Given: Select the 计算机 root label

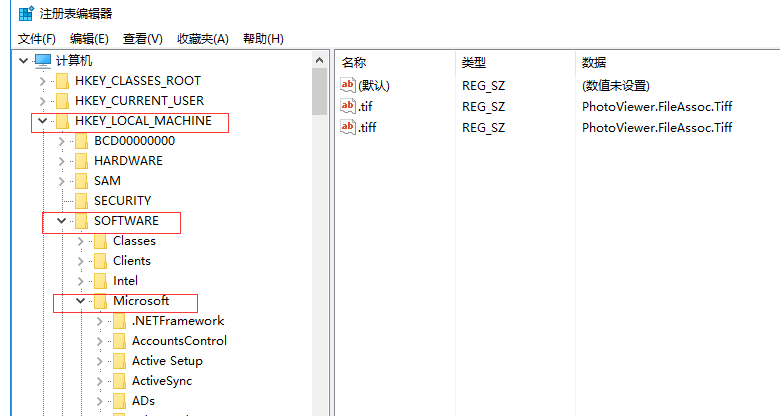Looking at the screenshot, I should [x=74, y=61].
